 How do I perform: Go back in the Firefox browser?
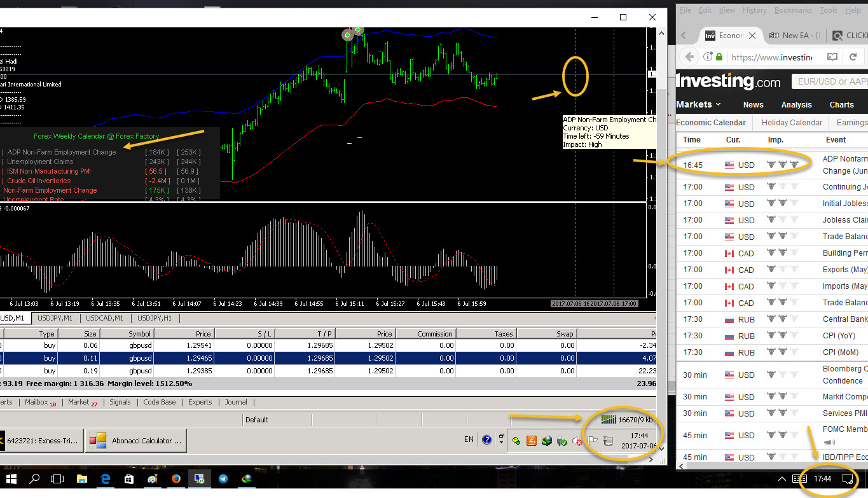(689, 57)
